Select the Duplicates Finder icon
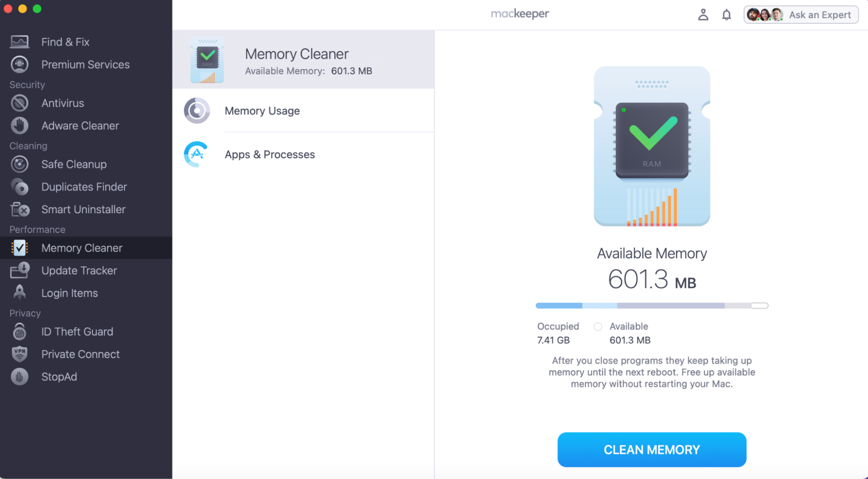Screen dimensions: 868x479 coord(19,187)
